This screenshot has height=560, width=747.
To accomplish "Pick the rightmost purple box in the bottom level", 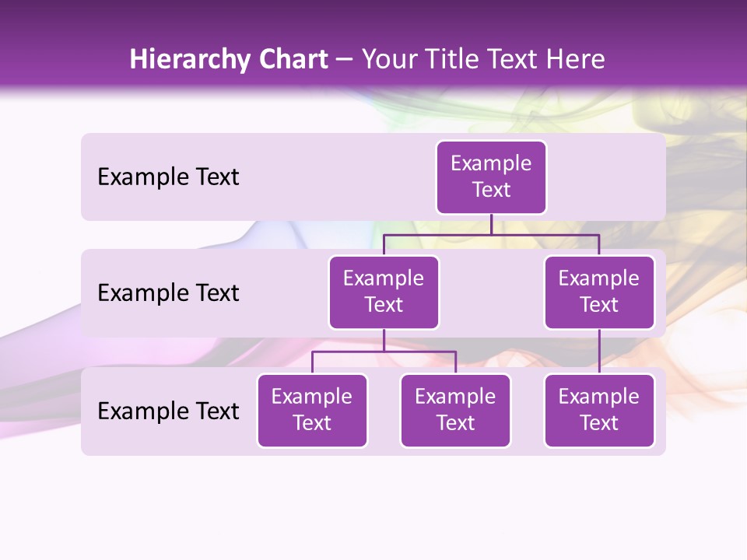I will pos(599,410).
